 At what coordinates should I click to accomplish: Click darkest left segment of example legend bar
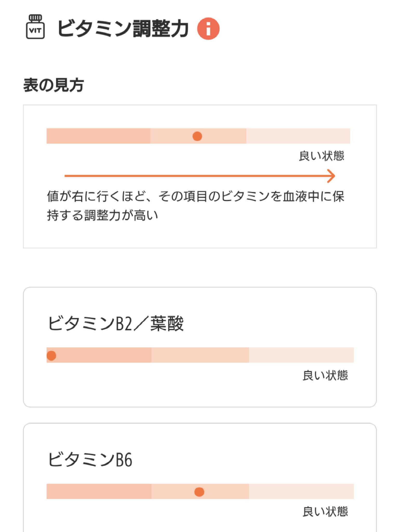pos(98,136)
